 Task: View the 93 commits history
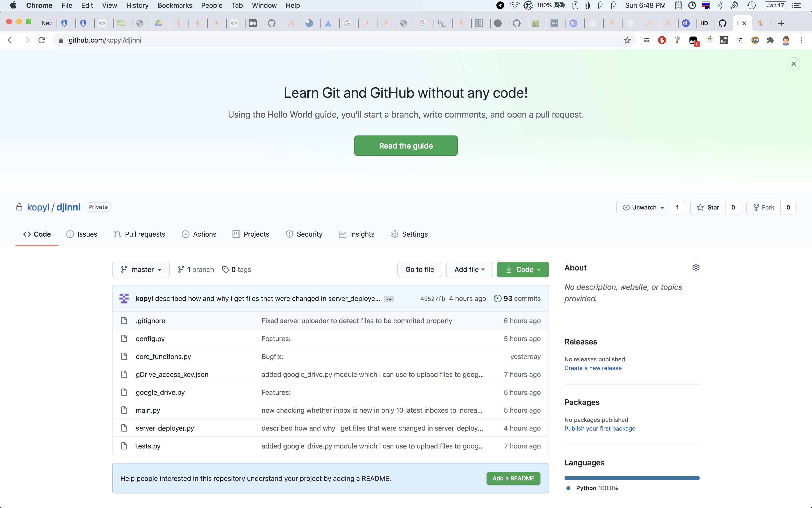point(517,298)
